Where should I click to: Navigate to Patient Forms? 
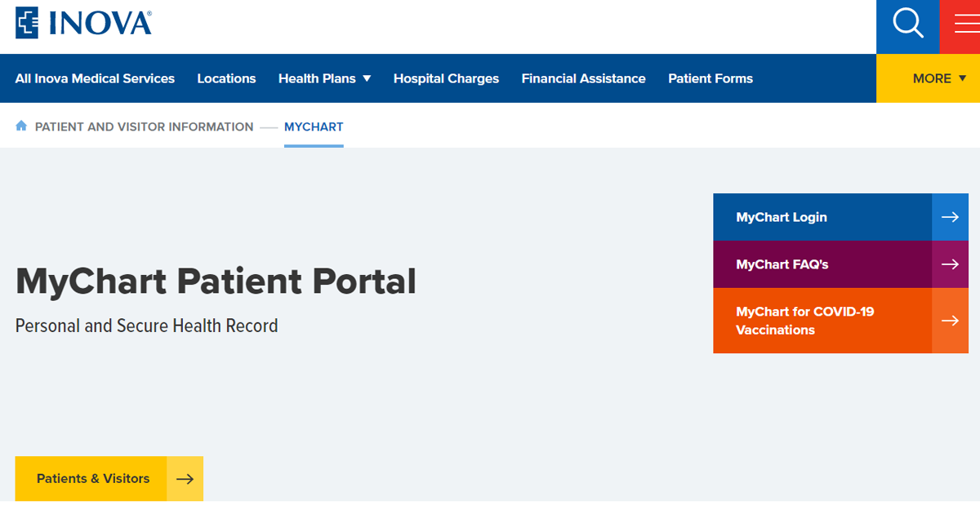[710, 78]
